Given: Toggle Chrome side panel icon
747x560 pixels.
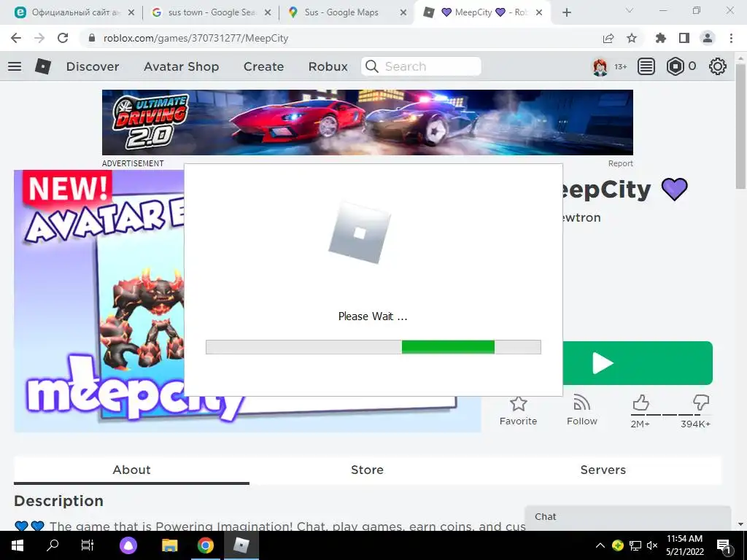Looking at the screenshot, I should (684, 38).
